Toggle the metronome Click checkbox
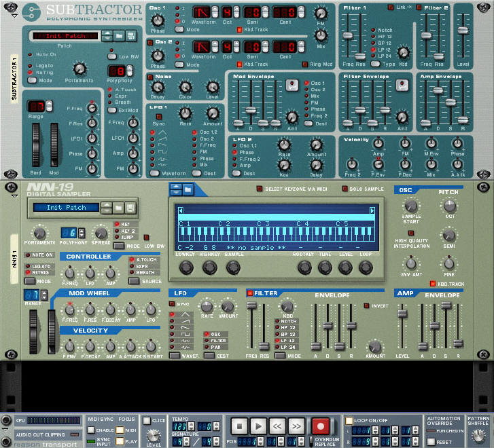 click(147, 422)
